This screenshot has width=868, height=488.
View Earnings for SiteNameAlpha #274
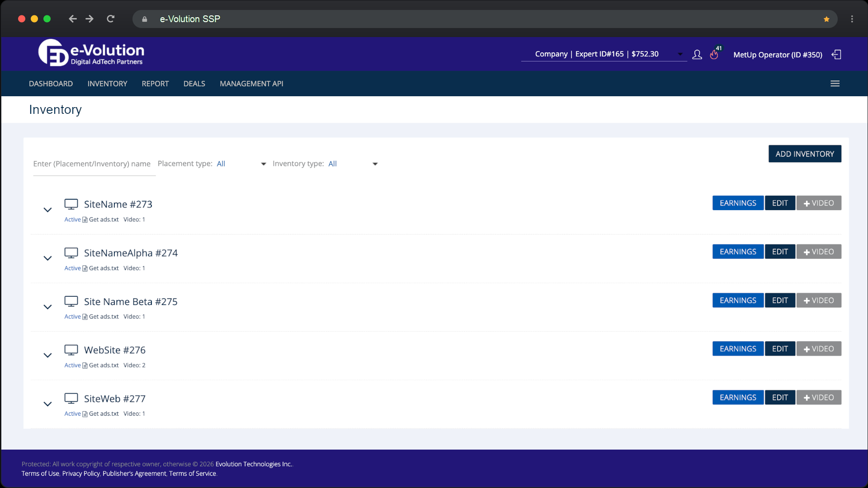pos(738,252)
